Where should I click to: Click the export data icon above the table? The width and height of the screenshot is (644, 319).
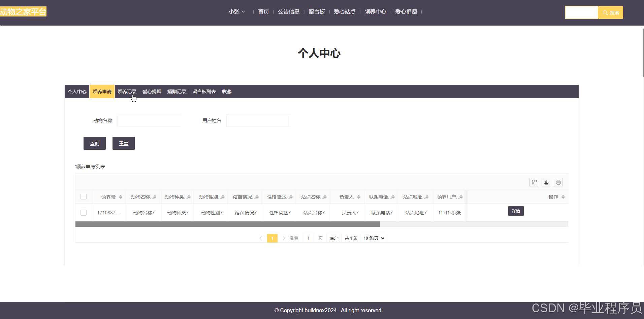546,182
